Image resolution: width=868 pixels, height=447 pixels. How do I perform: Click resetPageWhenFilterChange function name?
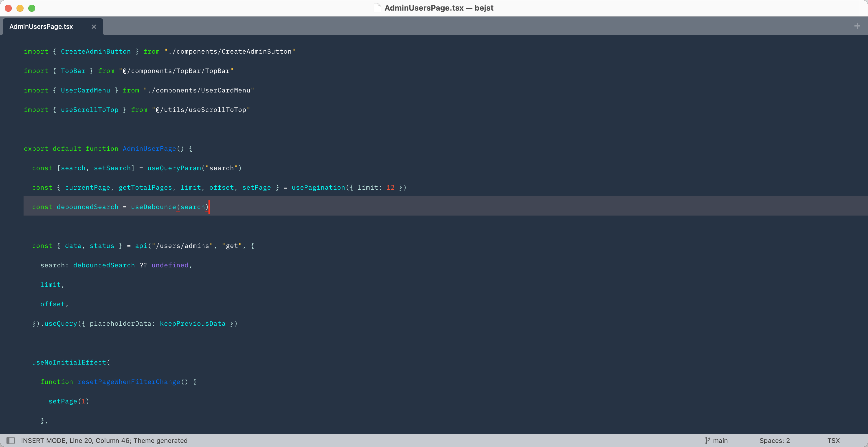click(x=129, y=382)
